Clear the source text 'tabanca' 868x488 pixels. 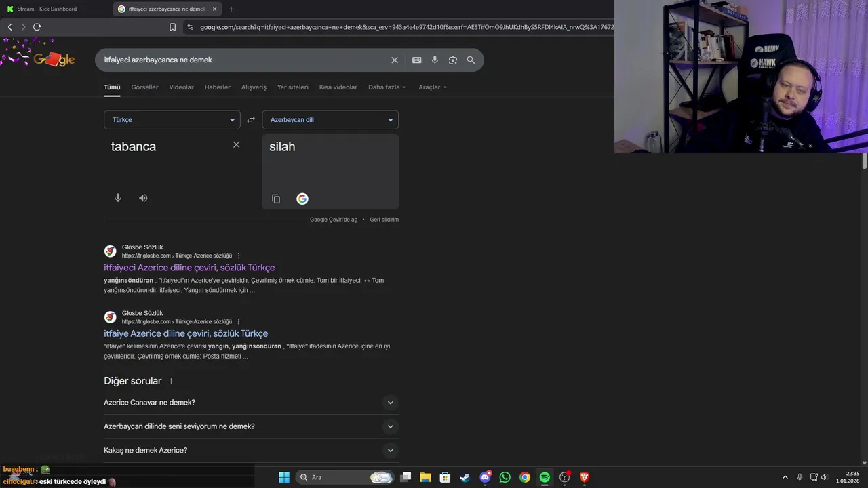(x=236, y=144)
